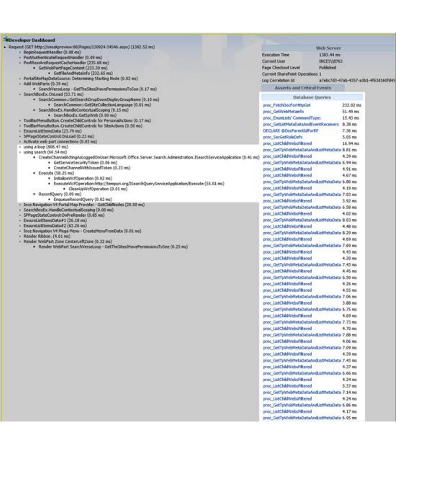Click the Database Queries section header

(312, 97)
